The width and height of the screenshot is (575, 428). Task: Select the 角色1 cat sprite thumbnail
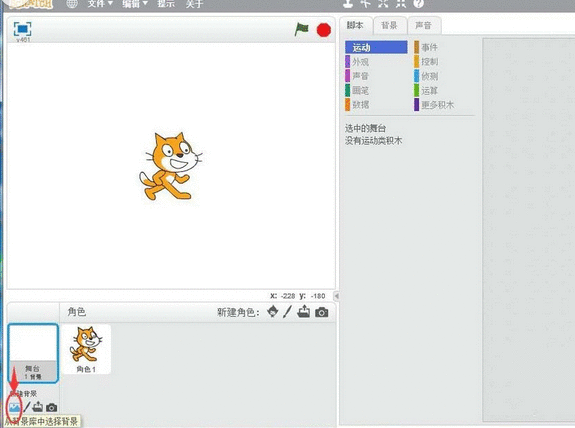86,350
